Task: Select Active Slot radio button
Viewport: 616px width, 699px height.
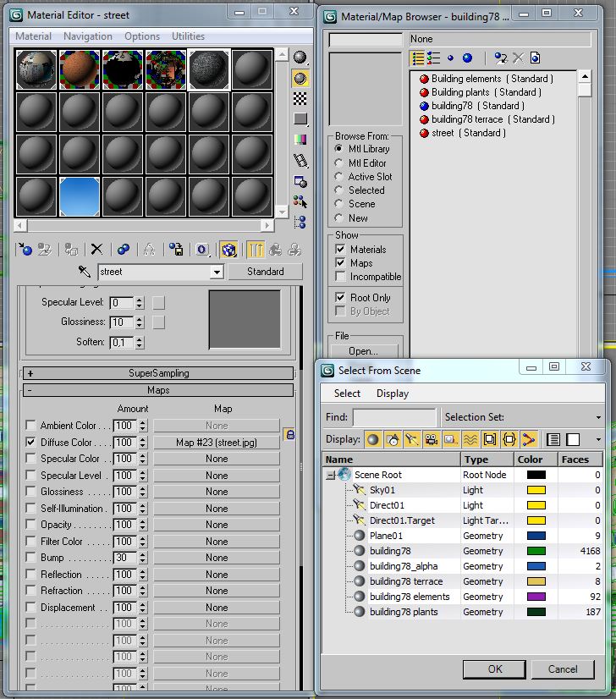Action: tap(338, 177)
